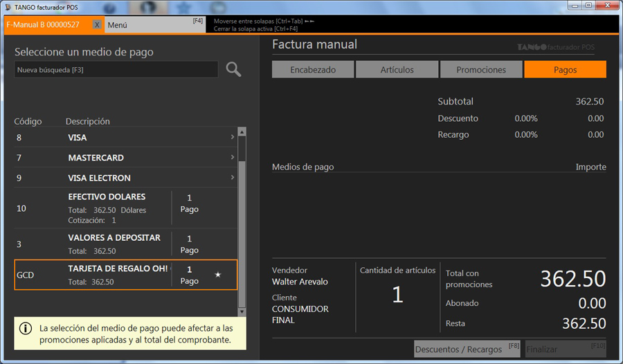623x364 pixels.
Task: Choose VISA ELECTRON payment method
Action: point(125,178)
